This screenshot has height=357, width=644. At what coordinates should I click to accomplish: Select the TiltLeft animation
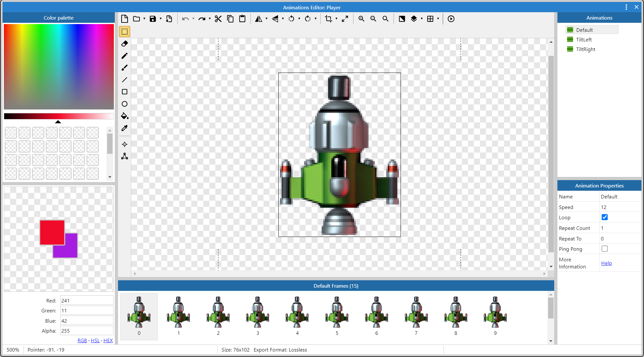[x=584, y=39]
